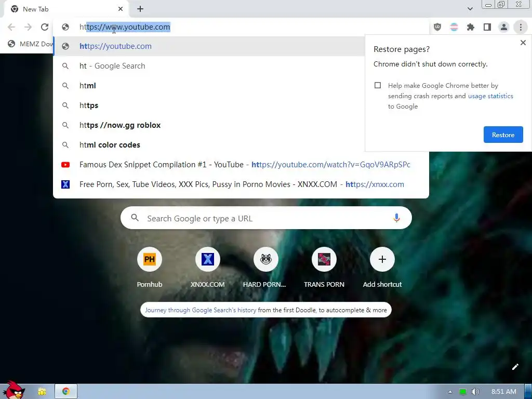532x399 pixels.
Task: Click the red YouTube icon in suggestions
Action: click(x=65, y=165)
